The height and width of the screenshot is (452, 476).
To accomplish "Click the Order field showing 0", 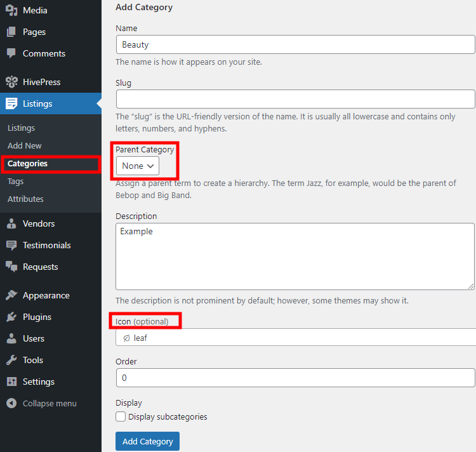I will pos(295,378).
